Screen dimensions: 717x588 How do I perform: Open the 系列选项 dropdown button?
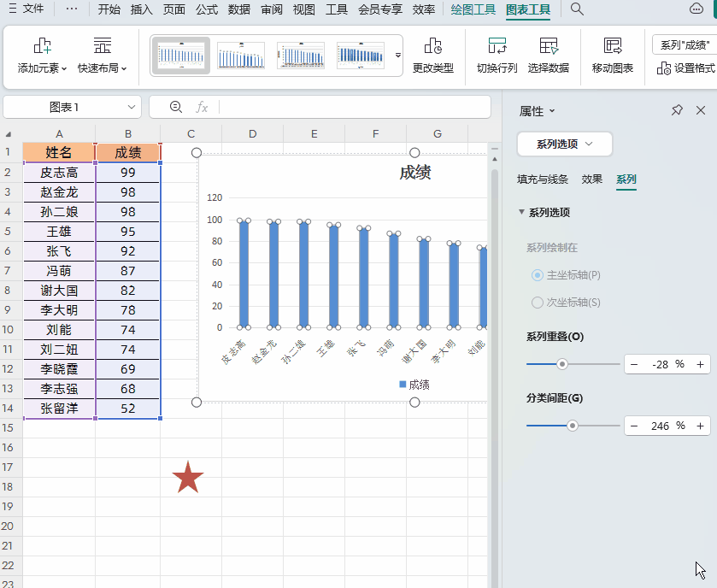(x=565, y=144)
